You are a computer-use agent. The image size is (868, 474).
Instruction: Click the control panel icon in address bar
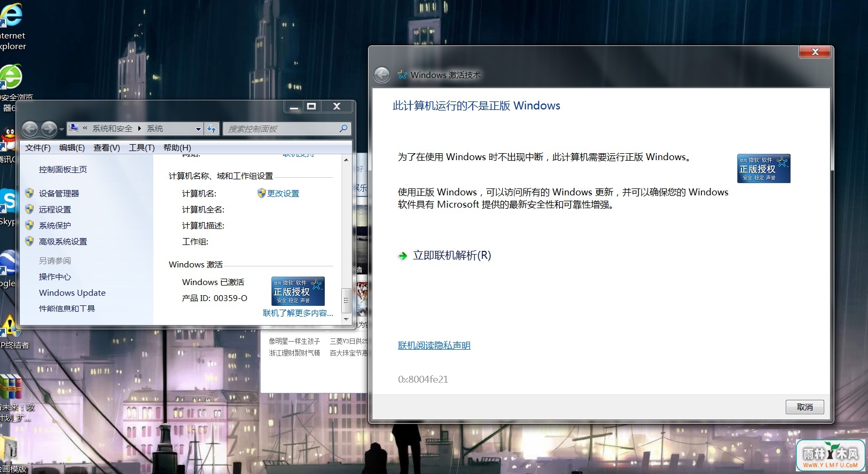coord(74,128)
